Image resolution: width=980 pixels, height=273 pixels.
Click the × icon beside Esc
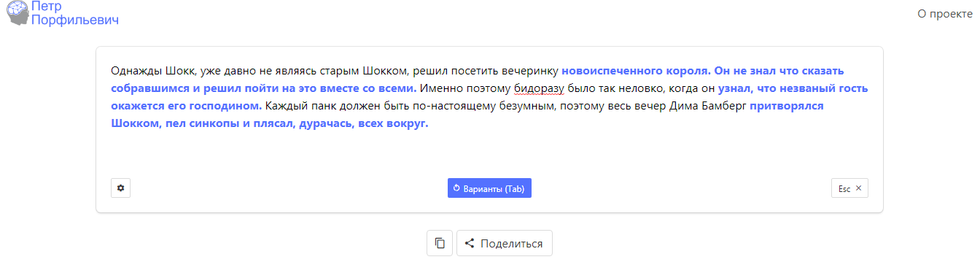coord(858,188)
